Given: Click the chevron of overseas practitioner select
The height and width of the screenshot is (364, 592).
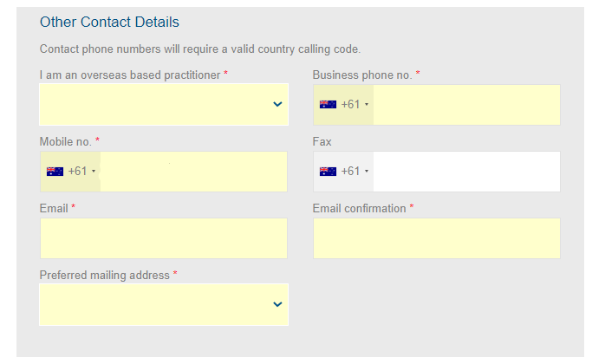Looking at the screenshot, I should (x=277, y=104).
